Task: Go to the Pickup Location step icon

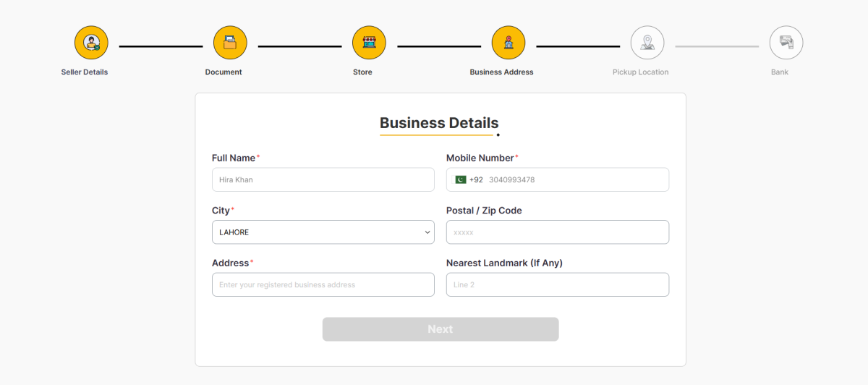Action: (x=647, y=43)
